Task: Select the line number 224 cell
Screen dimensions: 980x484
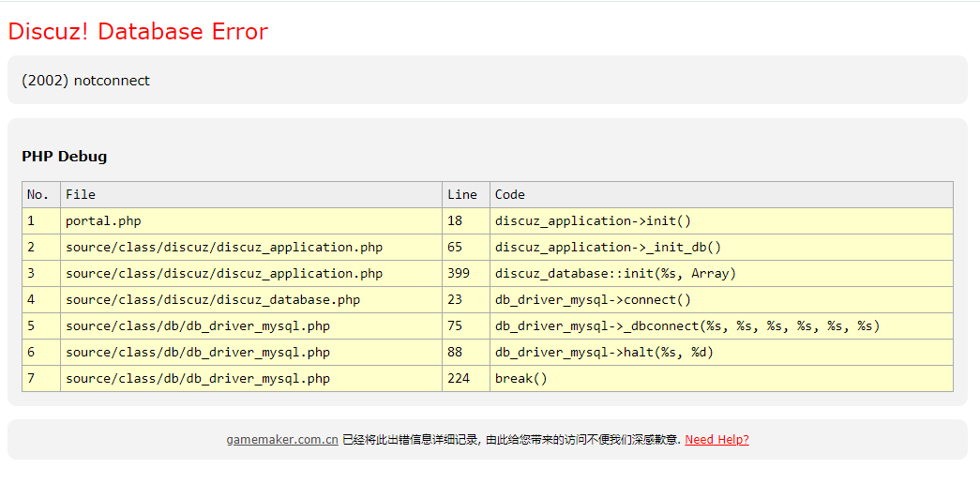Action: pos(459,379)
